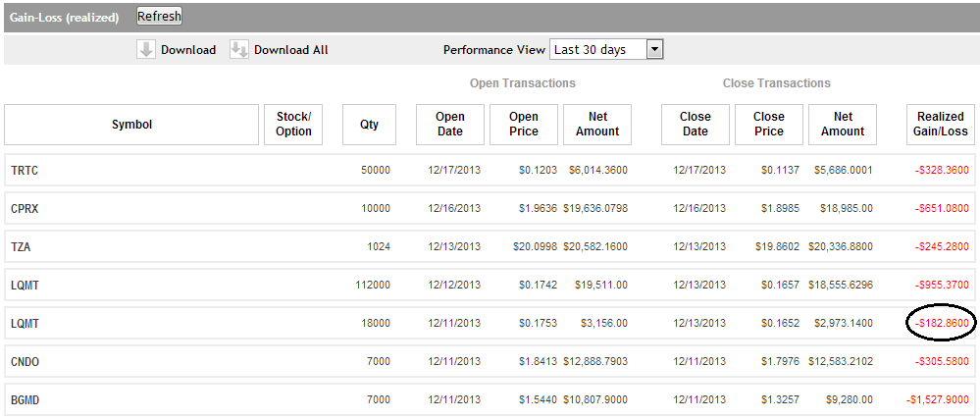Select the TZA symbol row
980x419 pixels.
tap(22, 247)
